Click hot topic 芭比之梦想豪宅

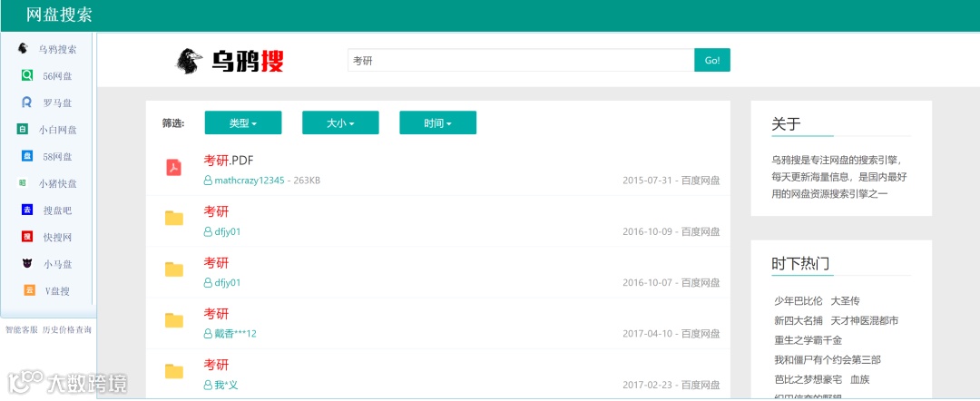coord(808,379)
